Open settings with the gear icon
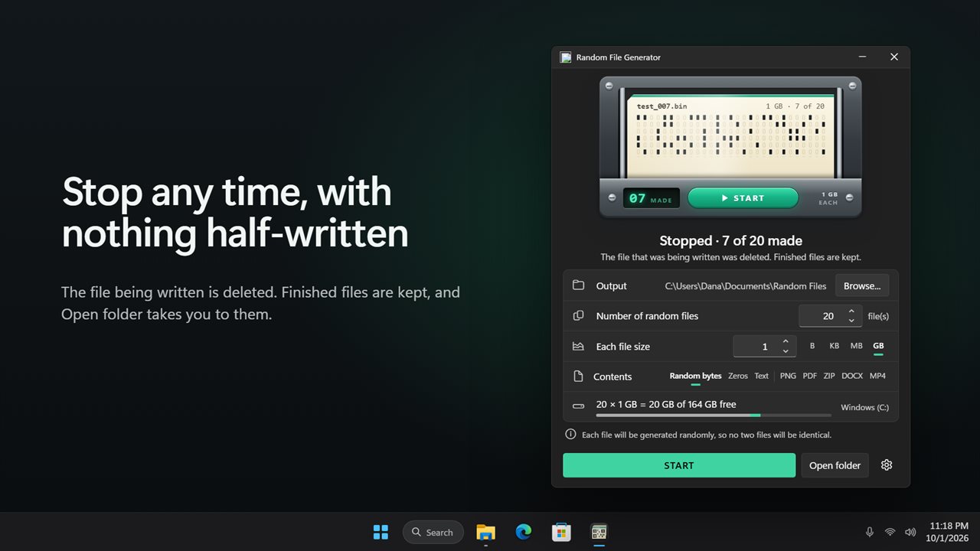 [887, 465]
